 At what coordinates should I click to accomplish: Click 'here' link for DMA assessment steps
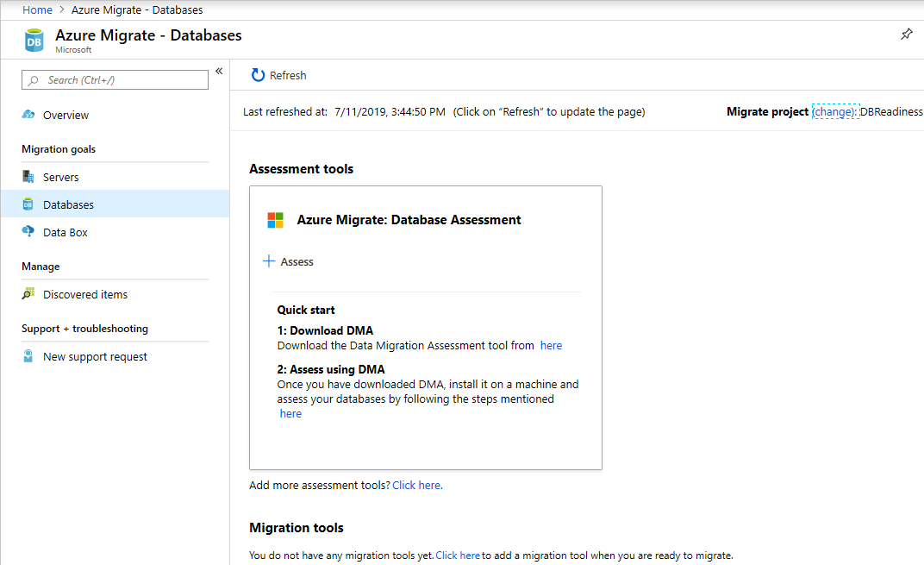(290, 413)
